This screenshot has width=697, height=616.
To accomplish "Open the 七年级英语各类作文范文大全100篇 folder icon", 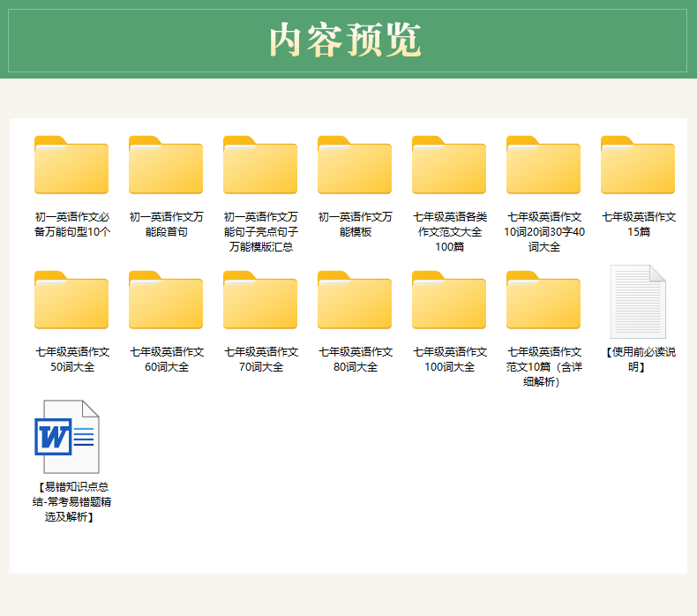I will 449,165.
